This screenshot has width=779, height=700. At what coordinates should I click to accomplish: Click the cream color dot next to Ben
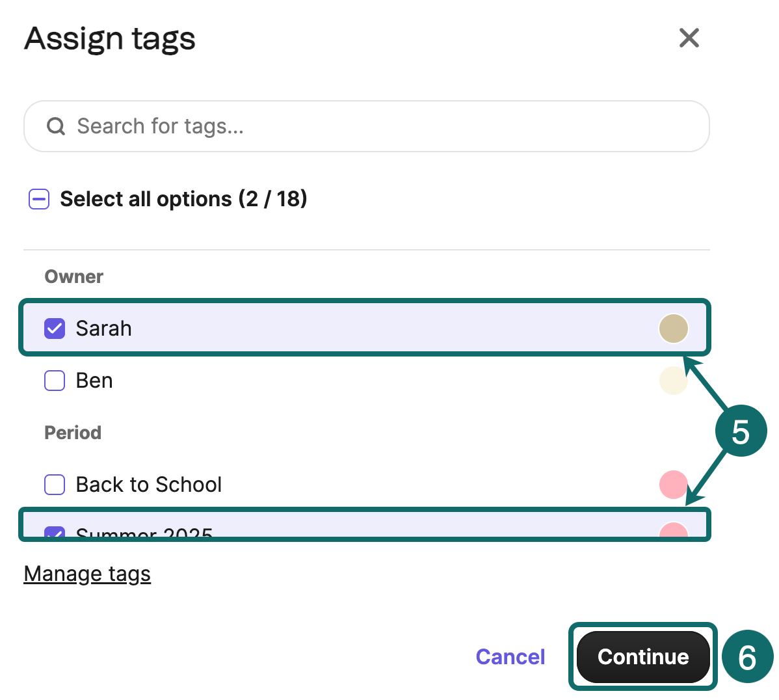coord(674,381)
